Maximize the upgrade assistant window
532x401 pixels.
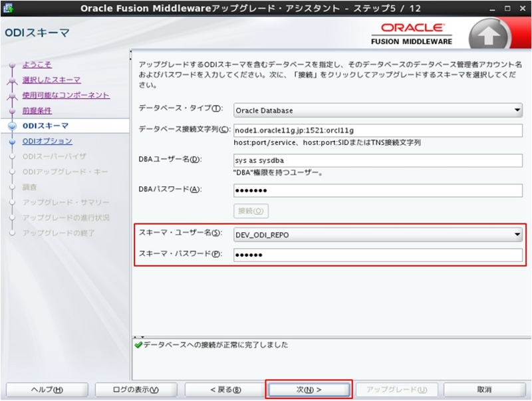(507, 9)
